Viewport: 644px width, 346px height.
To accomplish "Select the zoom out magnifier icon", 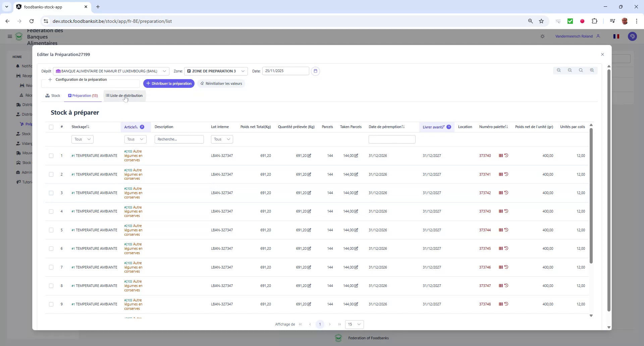I will coord(570,70).
